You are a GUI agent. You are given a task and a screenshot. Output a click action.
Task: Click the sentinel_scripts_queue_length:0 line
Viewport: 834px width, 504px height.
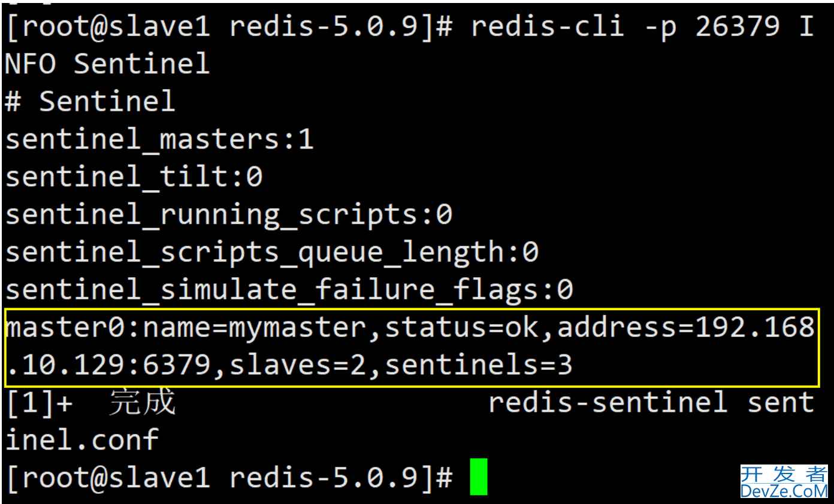[x=271, y=253]
